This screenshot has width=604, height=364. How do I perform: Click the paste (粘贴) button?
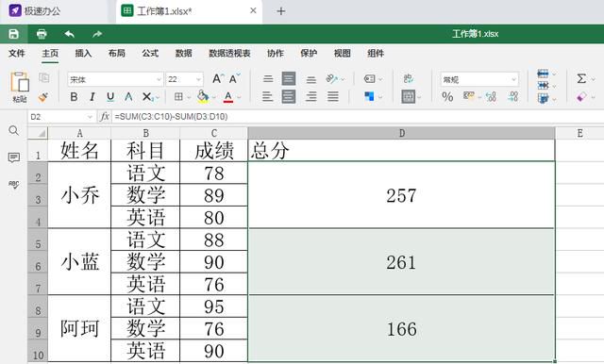click(19, 87)
